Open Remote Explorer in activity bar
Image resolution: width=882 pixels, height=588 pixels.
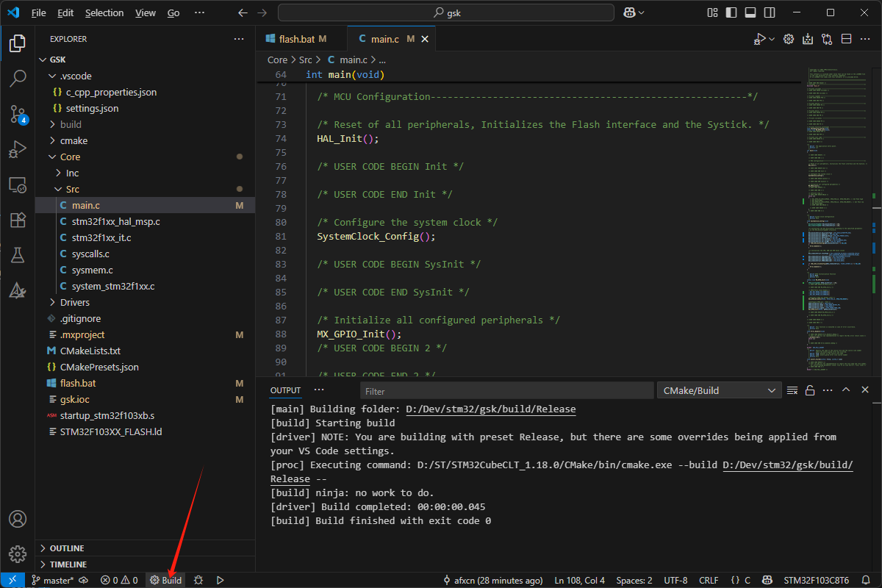(x=18, y=184)
